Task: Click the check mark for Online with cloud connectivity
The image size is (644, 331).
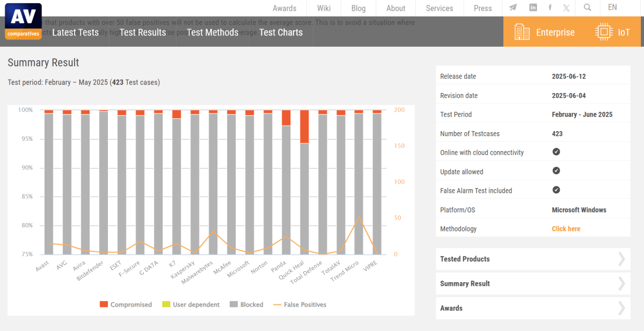Action: [x=556, y=152]
